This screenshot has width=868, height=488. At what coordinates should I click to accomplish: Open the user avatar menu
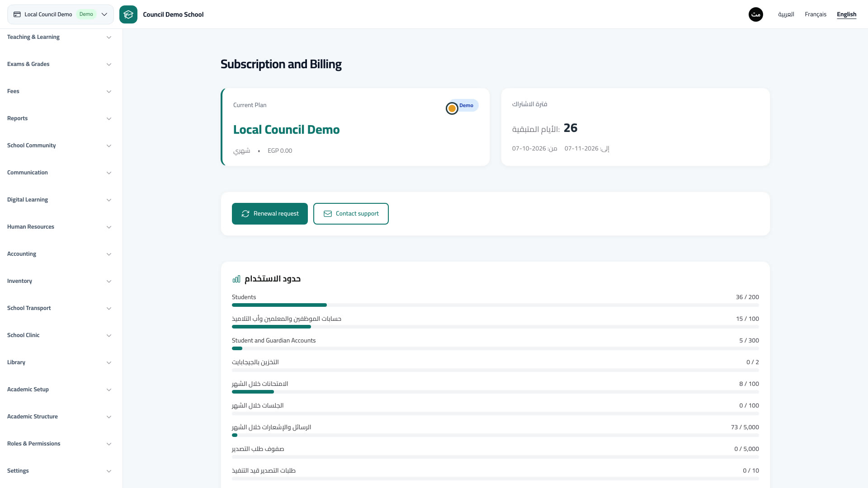tap(756, 14)
